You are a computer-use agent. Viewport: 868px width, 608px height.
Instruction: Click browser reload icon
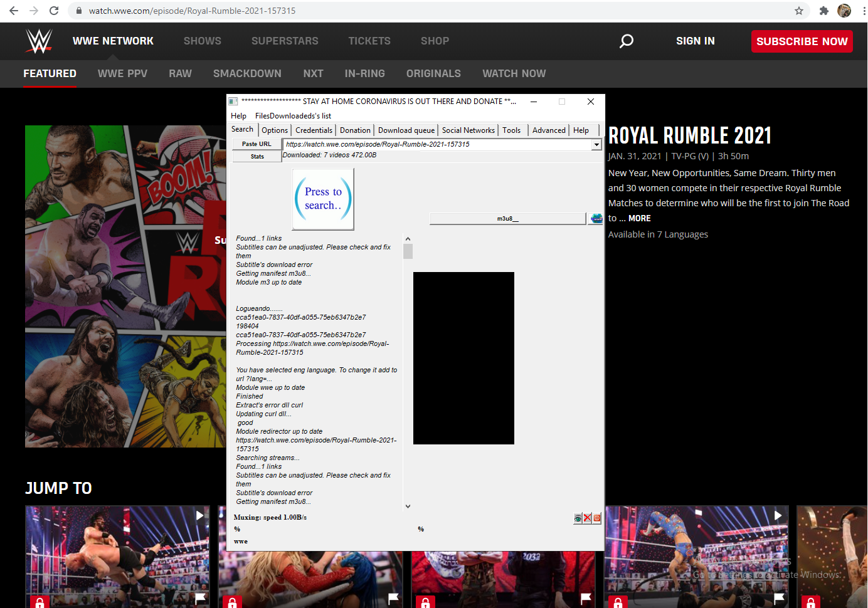[x=54, y=11]
